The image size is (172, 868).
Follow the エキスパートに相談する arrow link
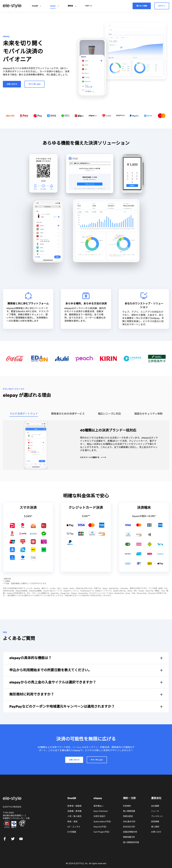[93, 457]
